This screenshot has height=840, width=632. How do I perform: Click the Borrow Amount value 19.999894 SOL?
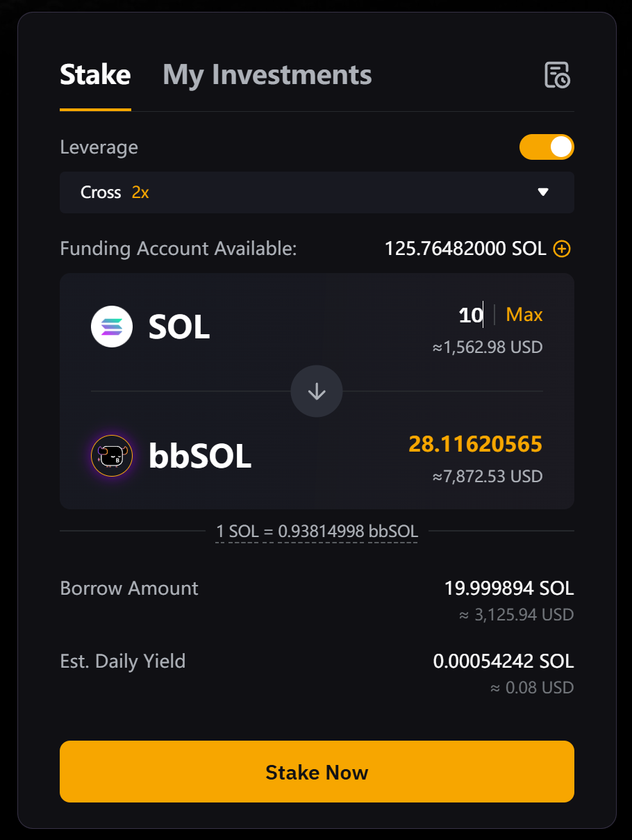(x=509, y=588)
